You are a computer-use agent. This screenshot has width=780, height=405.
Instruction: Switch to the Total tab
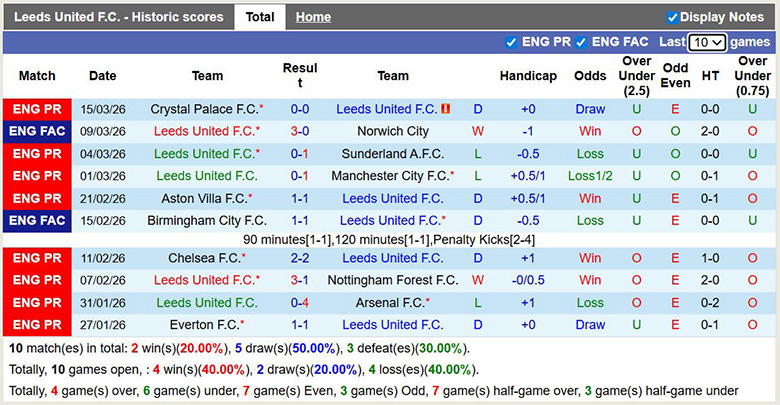(x=260, y=17)
